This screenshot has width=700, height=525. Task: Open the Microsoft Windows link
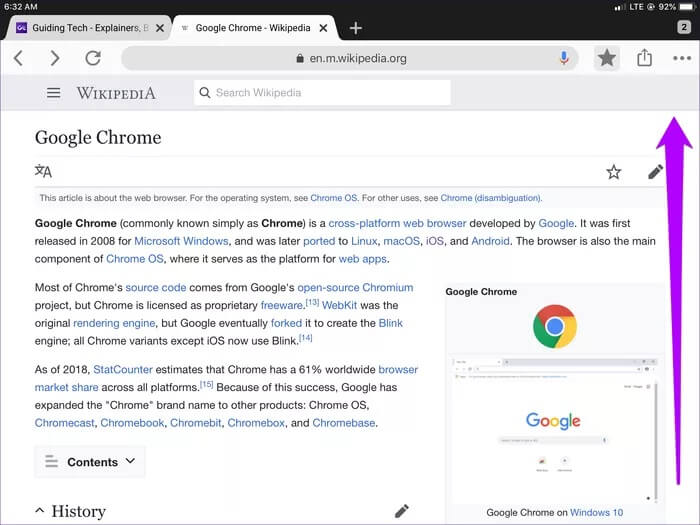[x=181, y=241]
